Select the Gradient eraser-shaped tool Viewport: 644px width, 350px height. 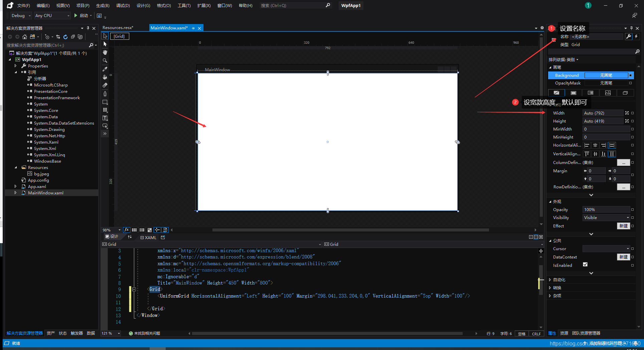coord(105,85)
